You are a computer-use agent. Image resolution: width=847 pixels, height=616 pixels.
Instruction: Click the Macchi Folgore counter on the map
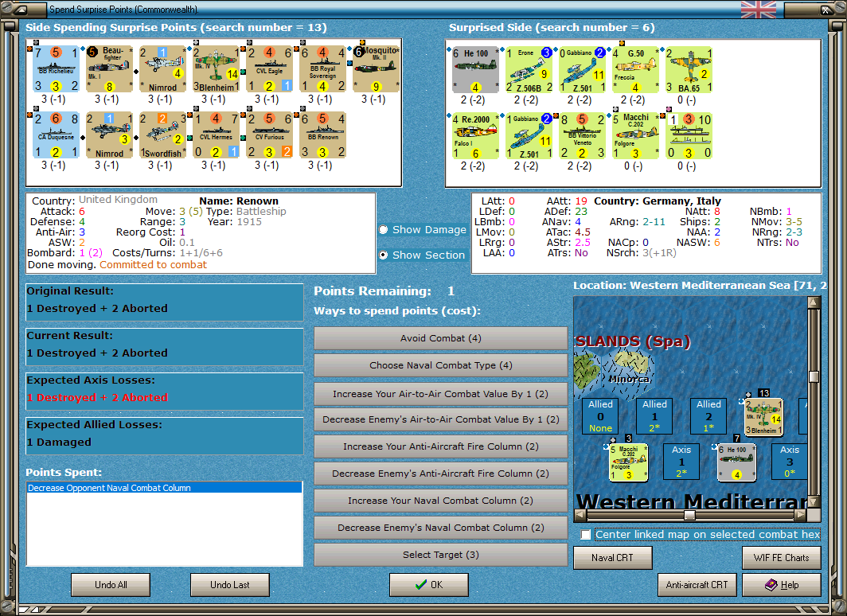coord(628,462)
